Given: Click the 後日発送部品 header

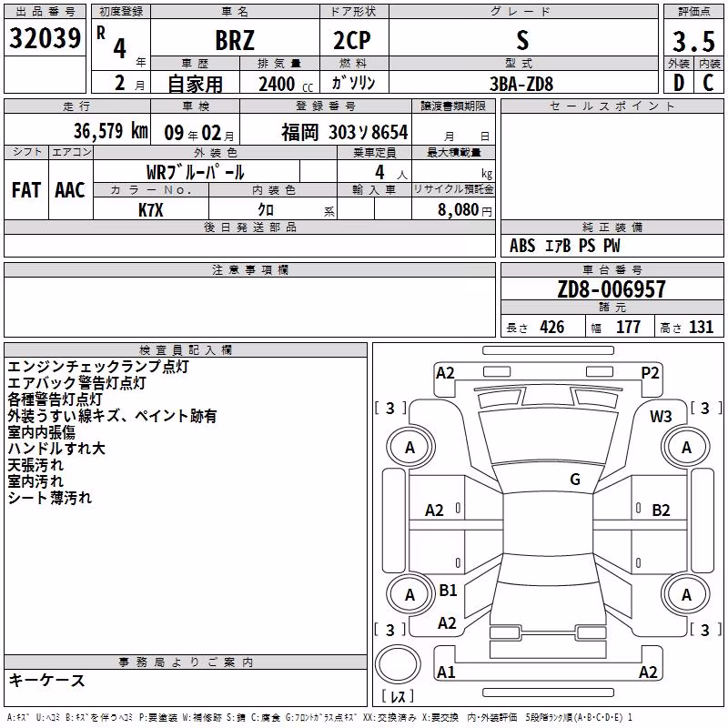Looking at the screenshot, I should pyautogui.click(x=249, y=227).
